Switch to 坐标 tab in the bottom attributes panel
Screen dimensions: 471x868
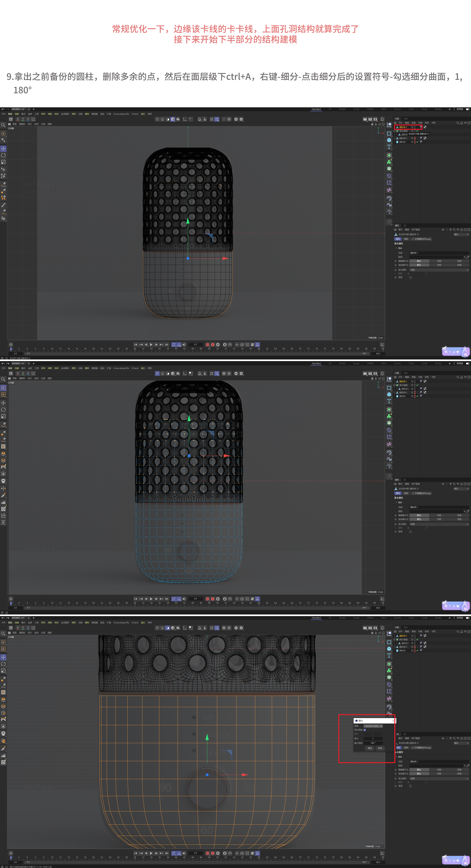[406, 748]
